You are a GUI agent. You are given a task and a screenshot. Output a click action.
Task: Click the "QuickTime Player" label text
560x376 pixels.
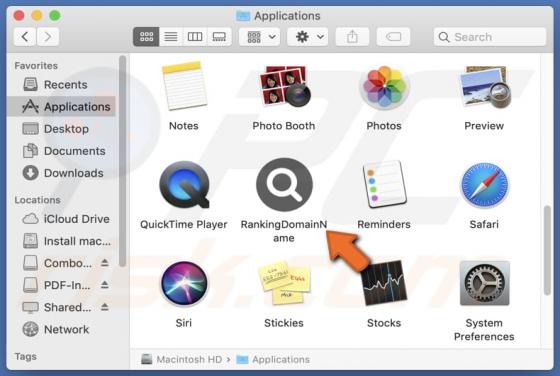coord(184,224)
